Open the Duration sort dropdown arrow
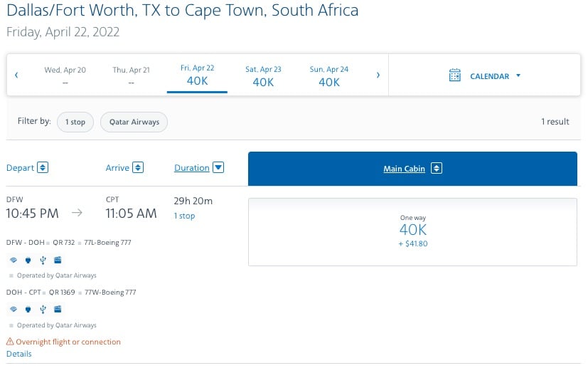The width and height of the screenshot is (588, 373). coord(218,167)
